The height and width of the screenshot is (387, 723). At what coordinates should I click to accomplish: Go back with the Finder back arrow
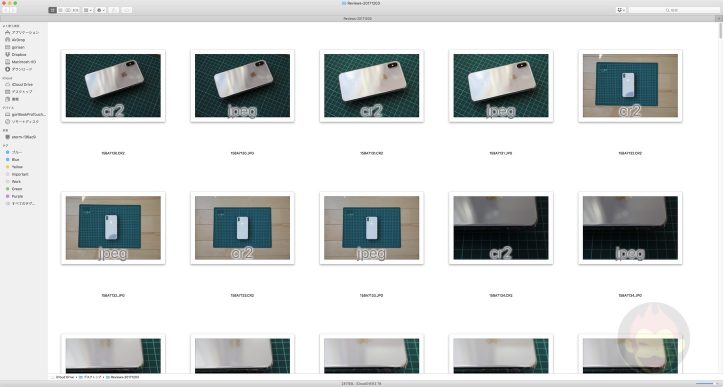pyautogui.click(x=6, y=10)
